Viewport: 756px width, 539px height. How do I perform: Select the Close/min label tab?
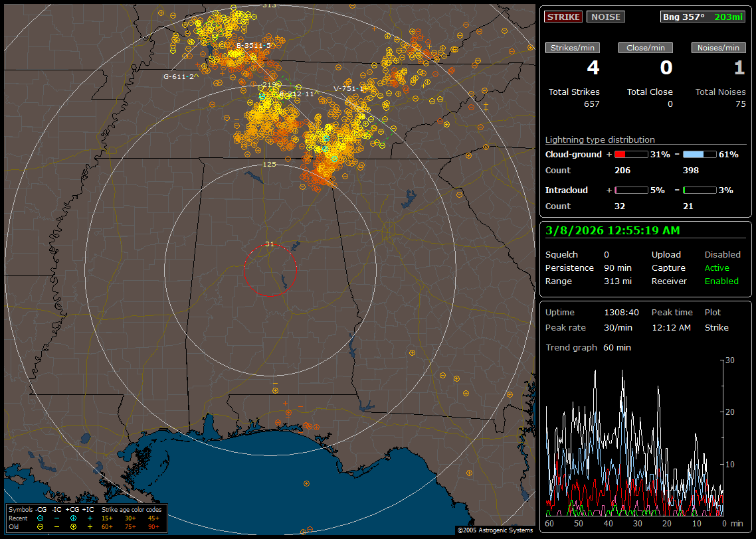click(646, 48)
